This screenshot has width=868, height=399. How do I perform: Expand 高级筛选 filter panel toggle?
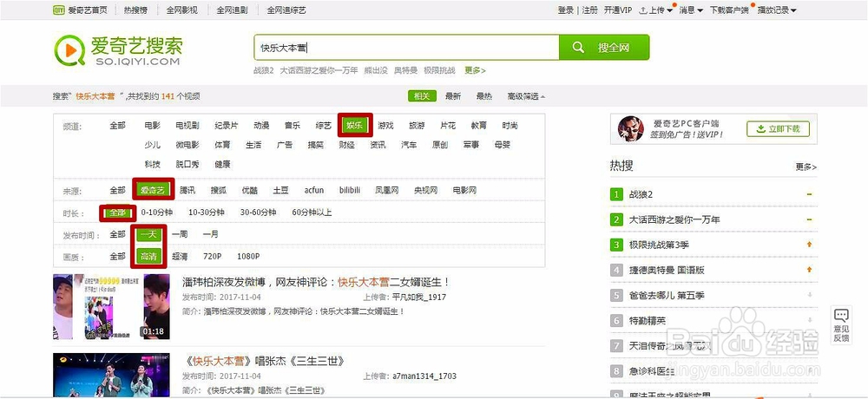[526, 96]
